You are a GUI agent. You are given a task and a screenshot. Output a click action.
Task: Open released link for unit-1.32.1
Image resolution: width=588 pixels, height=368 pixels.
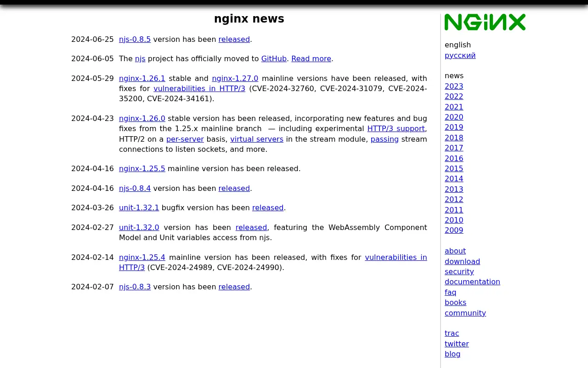pyautogui.click(x=268, y=208)
